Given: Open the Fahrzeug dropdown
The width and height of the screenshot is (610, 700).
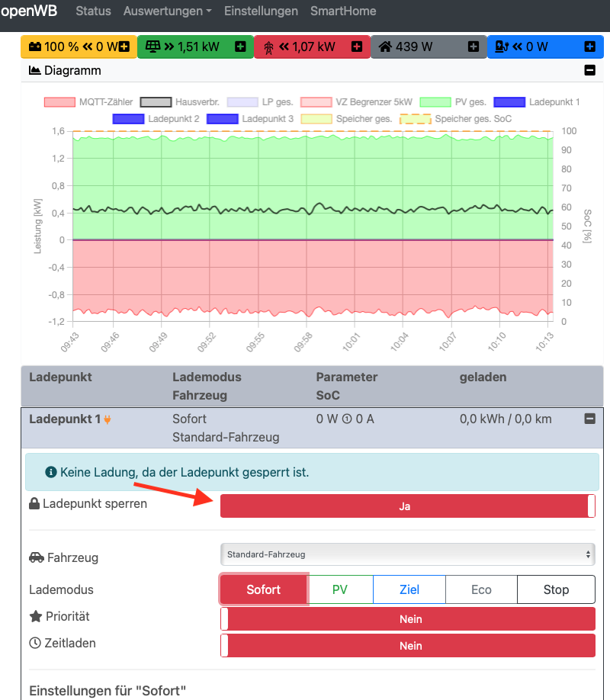Looking at the screenshot, I should click(x=407, y=554).
